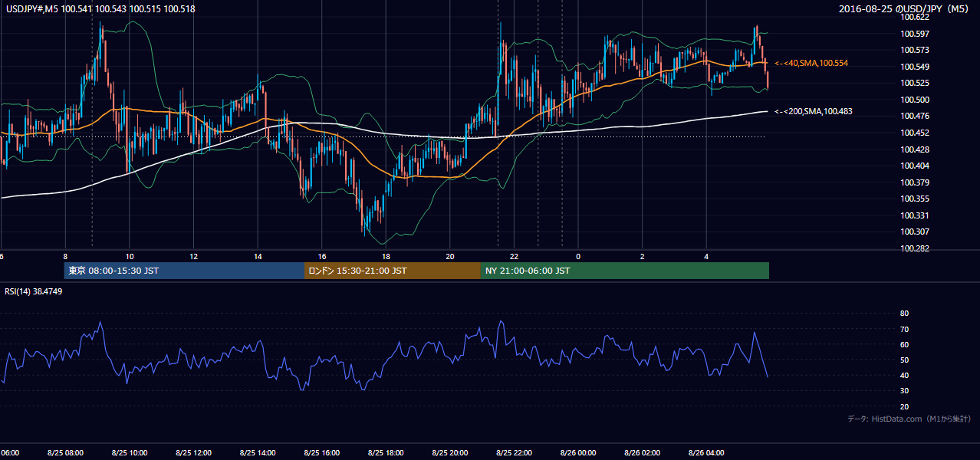
Task: Click price axis value 100.597
Action: (x=916, y=34)
